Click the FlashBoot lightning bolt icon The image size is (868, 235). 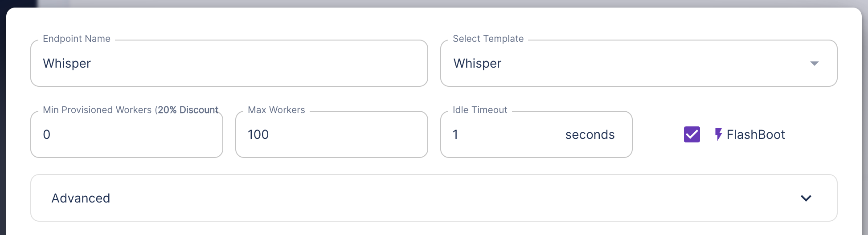(x=718, y=134)
